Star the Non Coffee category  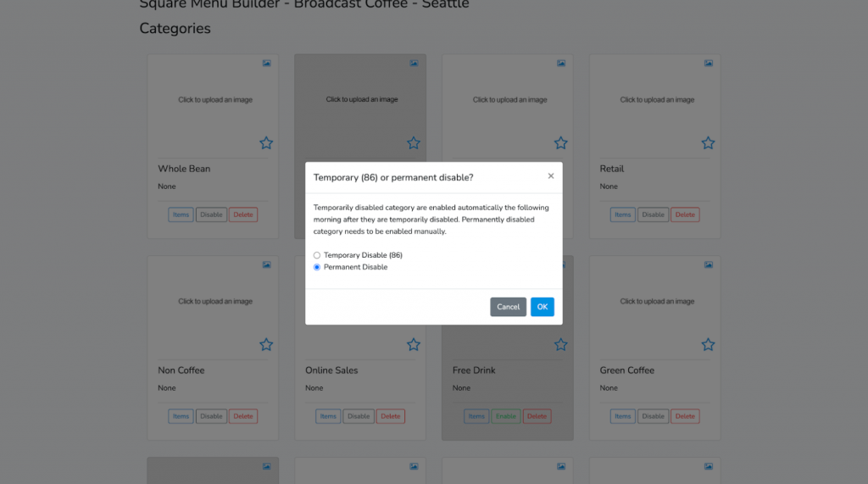266,344
